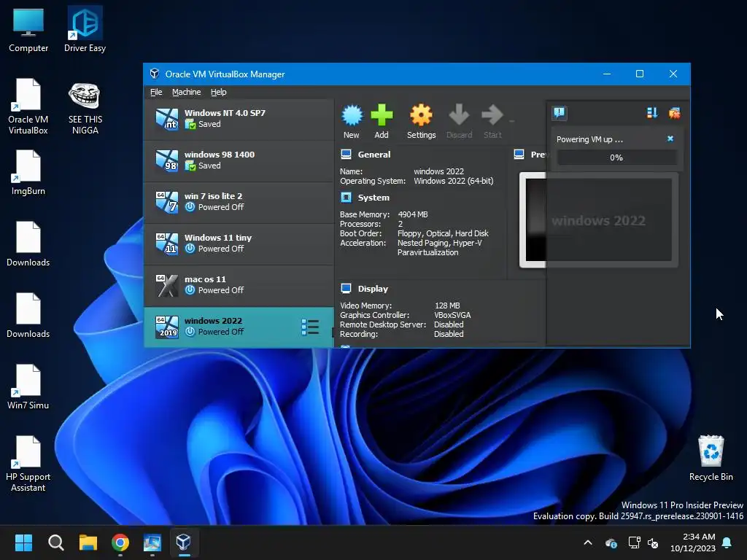The height and width of the screenshot is (560, 747).
Task: Select the Windows NT 4.0 SP7 machine
Action: pyautogui.click(x=239, y=119)
